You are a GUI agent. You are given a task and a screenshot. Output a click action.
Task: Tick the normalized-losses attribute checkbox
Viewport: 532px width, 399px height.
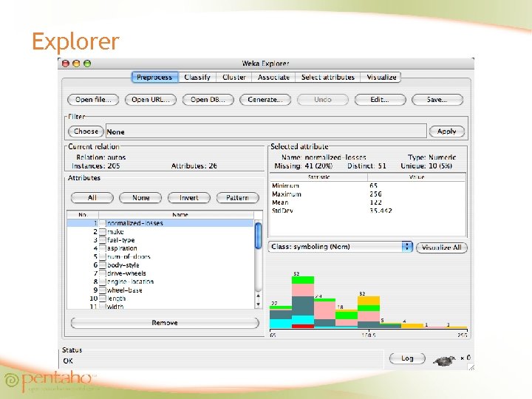pyautogui.click(x=103, y=223)
